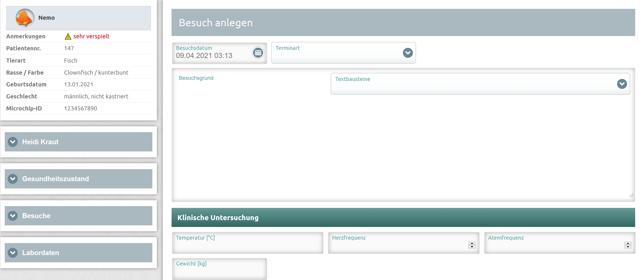Decrease Atemfrequenz with the down stepper arrow
The image size is (644, 280).
click(x=627, y=247)
